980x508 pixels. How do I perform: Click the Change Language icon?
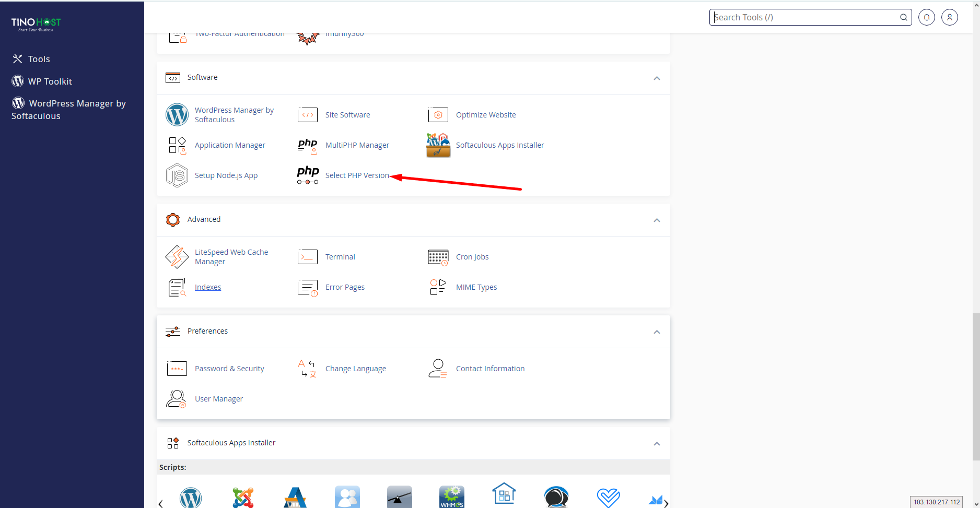pos(308,369)
